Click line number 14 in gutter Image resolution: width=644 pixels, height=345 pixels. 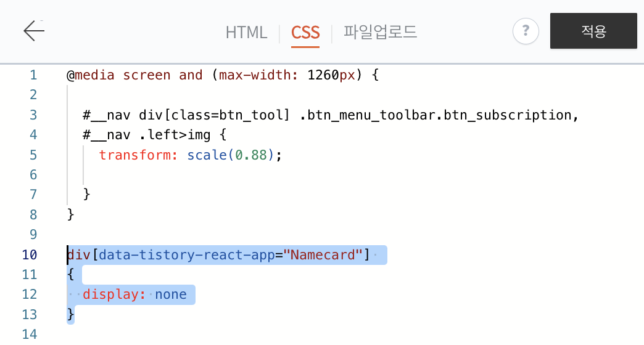[30, 335]
